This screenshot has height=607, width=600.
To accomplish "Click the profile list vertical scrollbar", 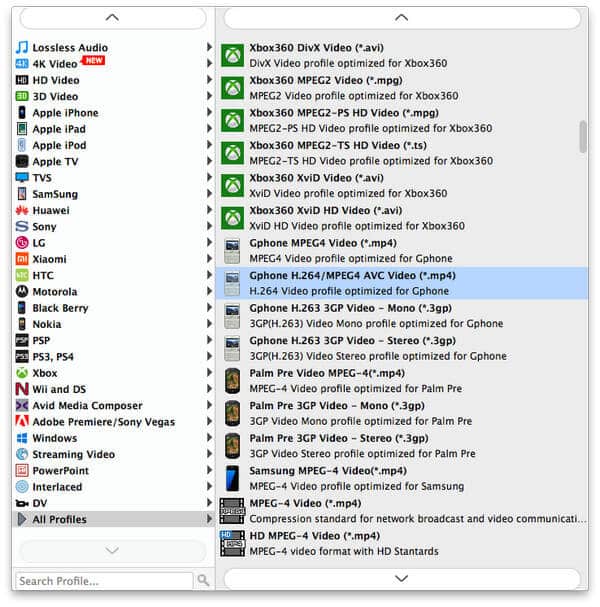I will (x=583, y=137).
